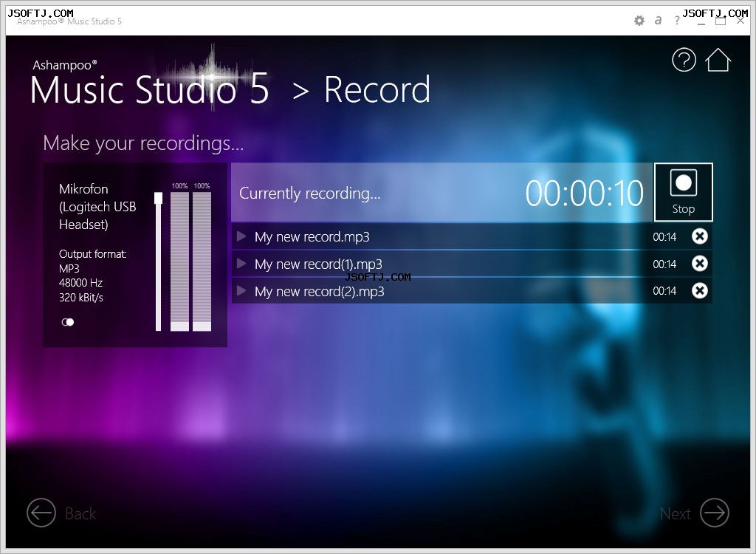Click the MP3 value under Output format
This screenshot has width=756, height=554.
(69, 268)
